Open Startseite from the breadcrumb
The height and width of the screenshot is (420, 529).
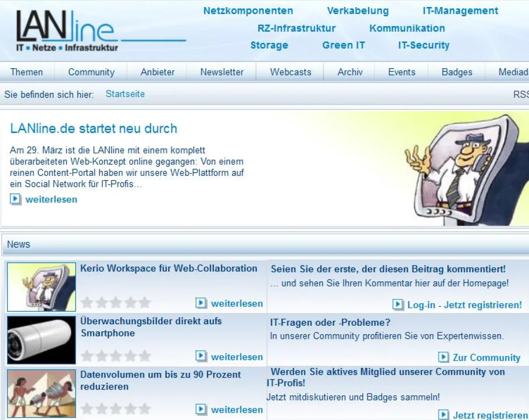tap(125, 94)
